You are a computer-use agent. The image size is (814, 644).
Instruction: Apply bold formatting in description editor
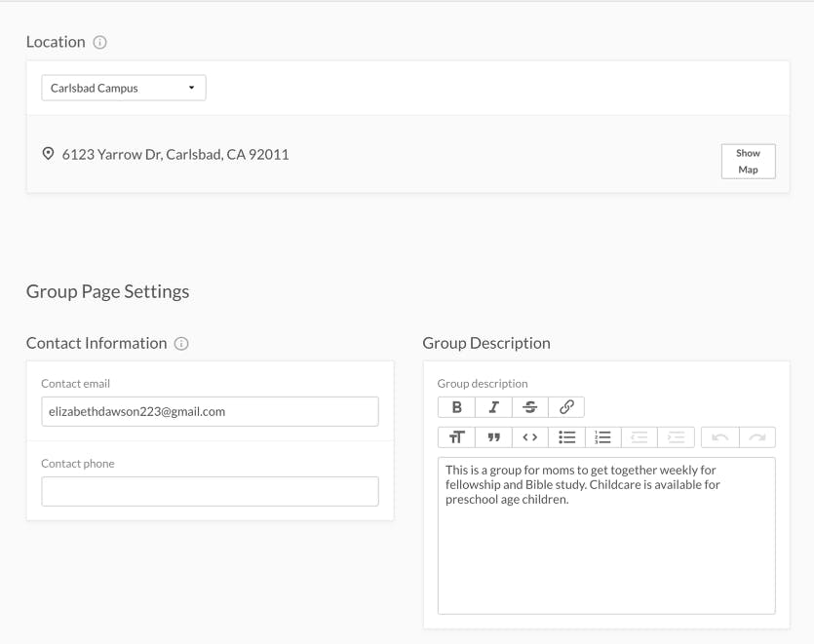coord(456,407)
